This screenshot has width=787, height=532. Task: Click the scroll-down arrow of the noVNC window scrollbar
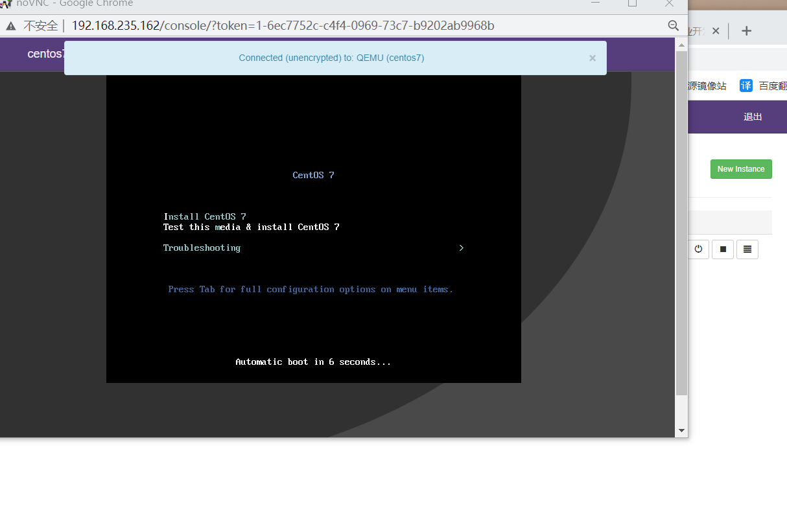coord(681,430)
